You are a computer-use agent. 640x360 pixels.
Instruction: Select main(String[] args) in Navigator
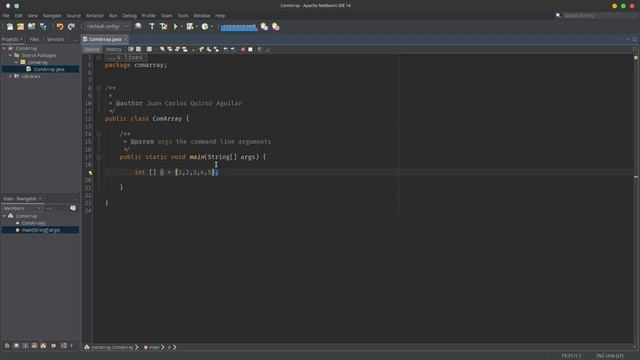click(x=40, y=230)
